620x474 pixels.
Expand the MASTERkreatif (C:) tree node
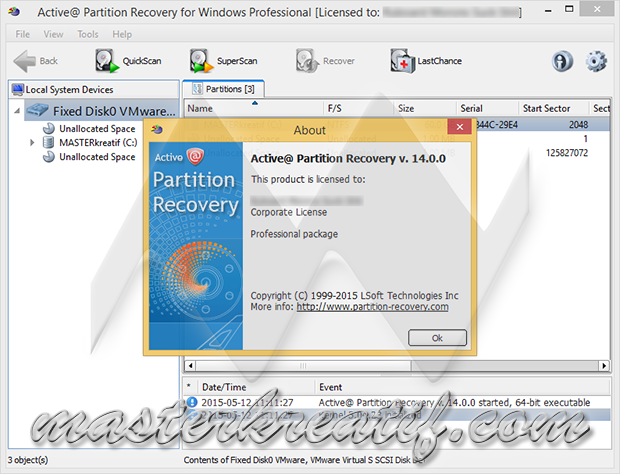coord(32,142)
